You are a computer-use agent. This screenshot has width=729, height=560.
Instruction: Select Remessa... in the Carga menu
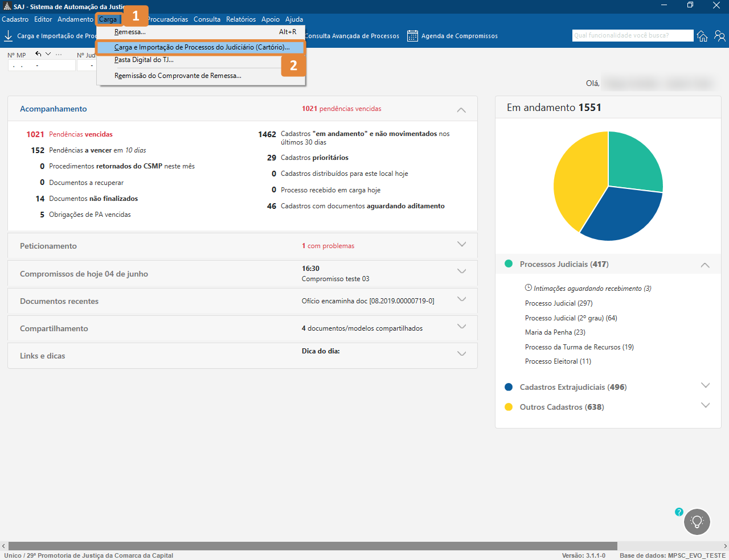(x=201, y=32)
